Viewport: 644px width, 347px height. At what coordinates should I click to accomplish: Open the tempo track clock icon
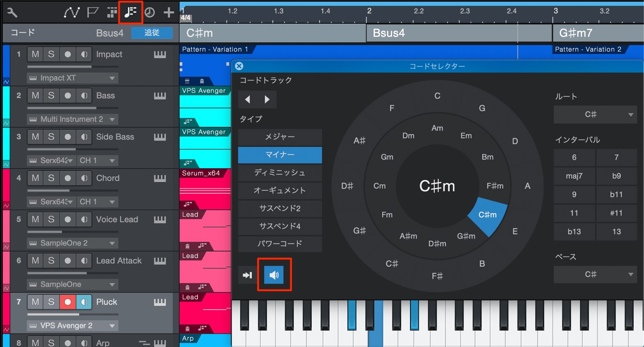[150, 12]
